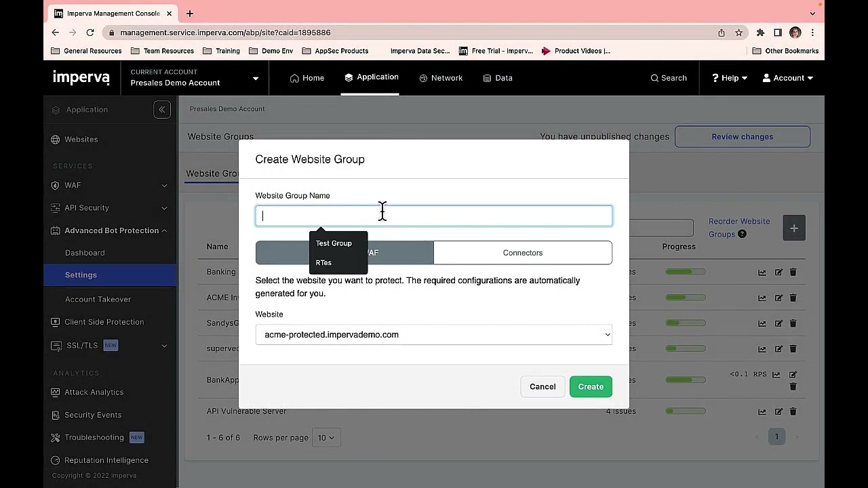Click the browser address bar URL
Image resolution: width=868 pixels, height=488 pixels.
point(225,33)
